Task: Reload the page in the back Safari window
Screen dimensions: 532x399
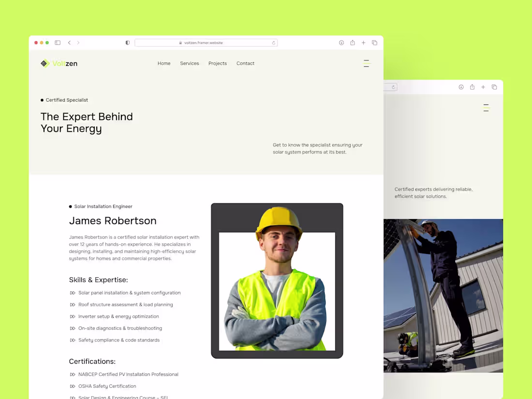Action: (x=393, y=87)
